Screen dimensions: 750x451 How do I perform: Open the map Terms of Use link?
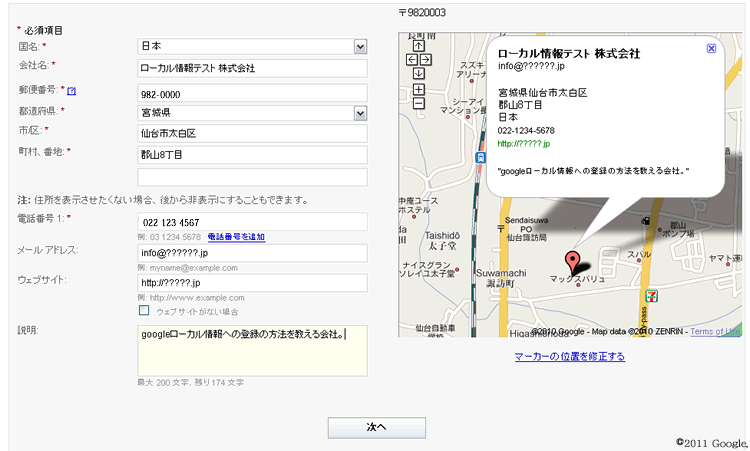point(715,331)
